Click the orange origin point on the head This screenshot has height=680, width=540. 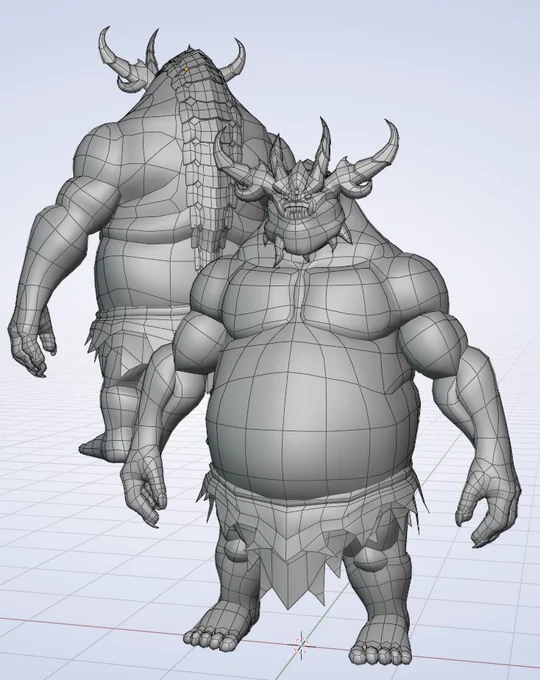click(x=187, y=69)
